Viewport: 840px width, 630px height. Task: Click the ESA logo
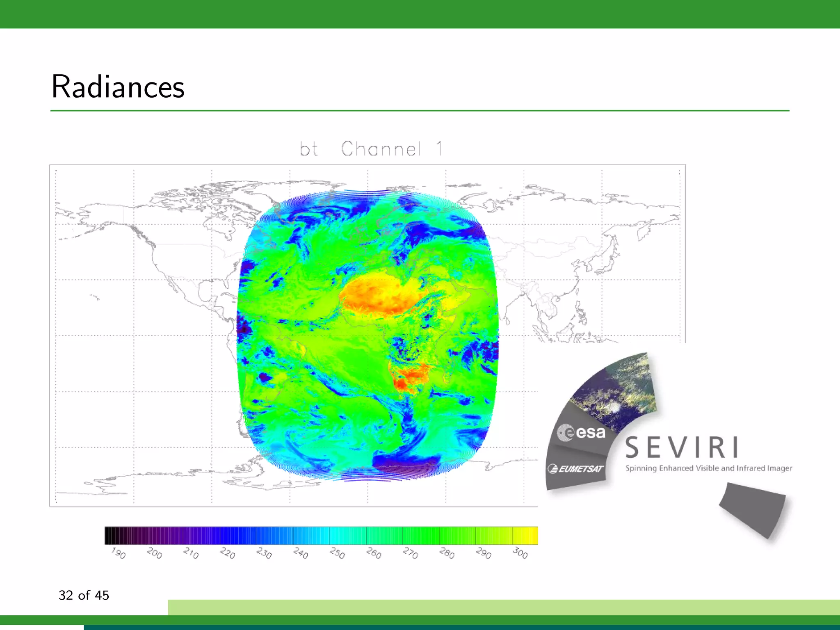[581, 433]
